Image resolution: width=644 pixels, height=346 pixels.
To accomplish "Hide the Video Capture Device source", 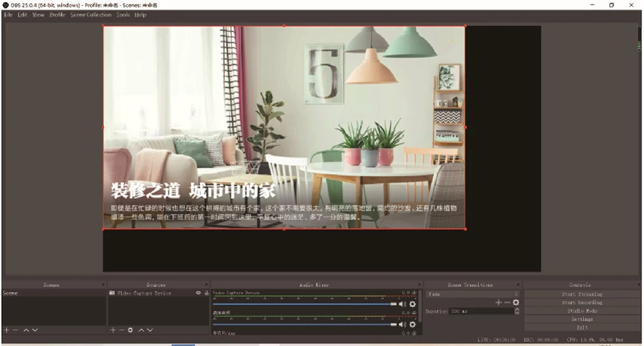I will [198, 293].
